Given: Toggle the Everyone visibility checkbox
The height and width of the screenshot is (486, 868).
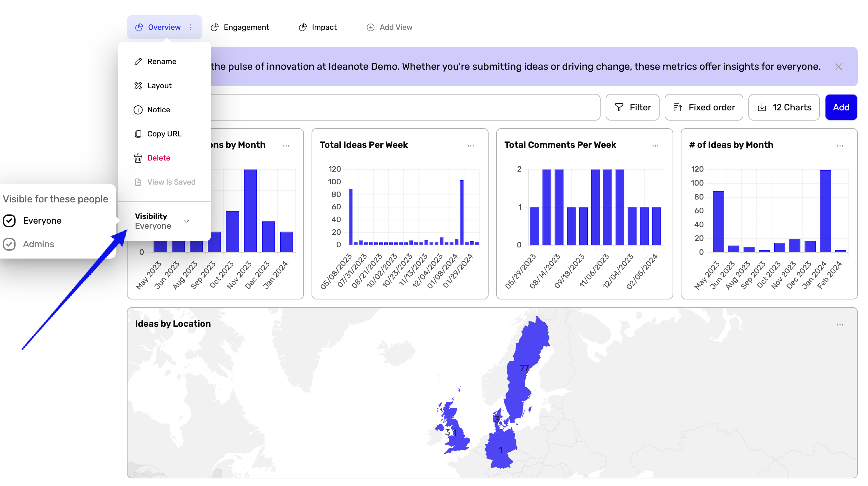Looking at the screenshot, I should 10,221.
